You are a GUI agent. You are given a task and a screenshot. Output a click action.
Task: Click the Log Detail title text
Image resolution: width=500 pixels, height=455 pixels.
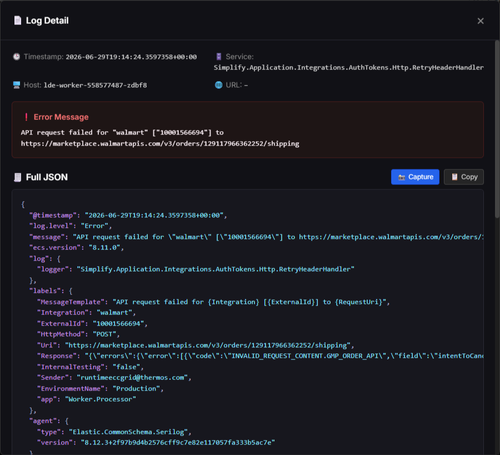(47, 21)
